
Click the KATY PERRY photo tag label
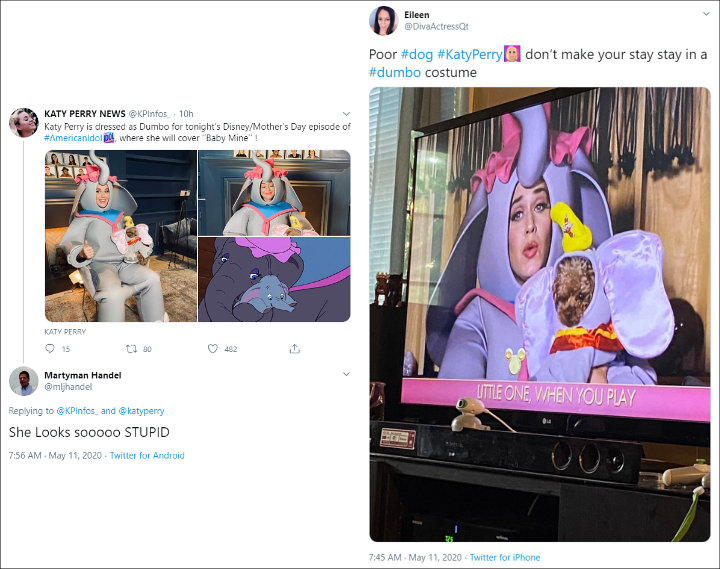(65, 332)
